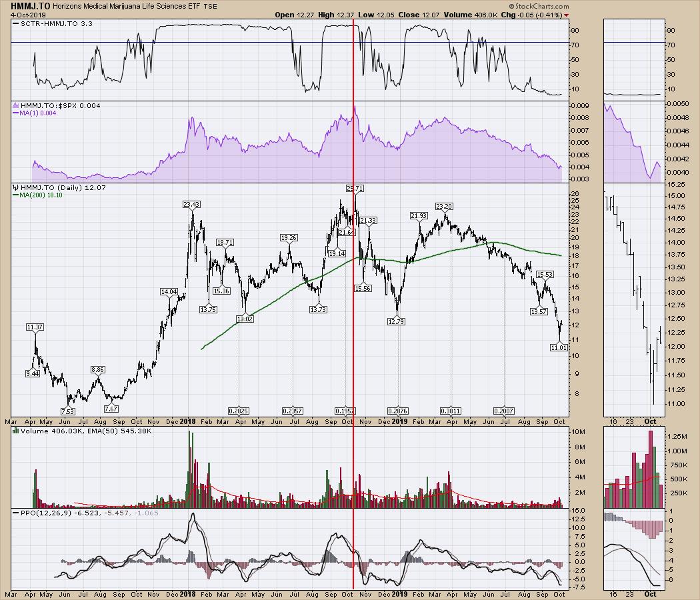Click the Close 12.07 header value
The height and width of the screenshot is (600, 700).
click(x=419, y=15)
